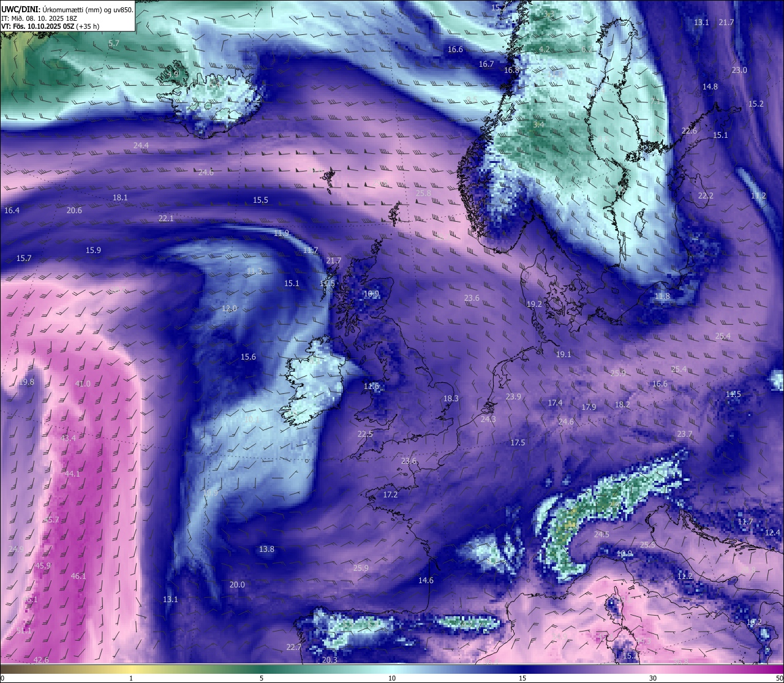Click the value label 46.1
This screenshot has width=784, height=683.
78,576
